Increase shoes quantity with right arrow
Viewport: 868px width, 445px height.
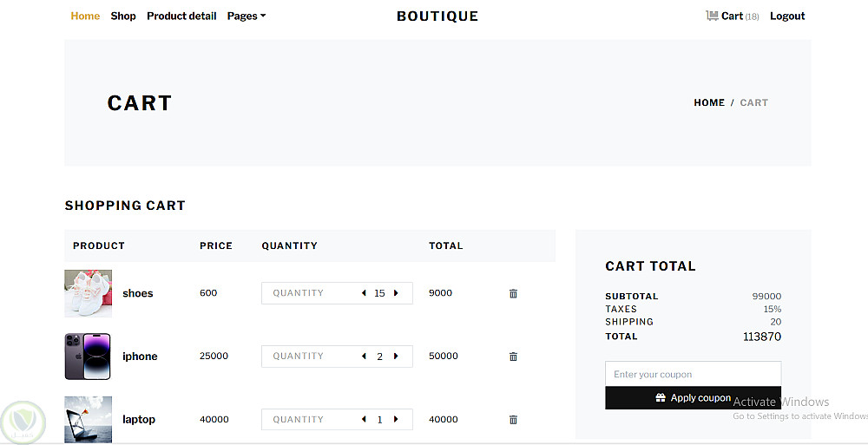click(x=396, y=293)
